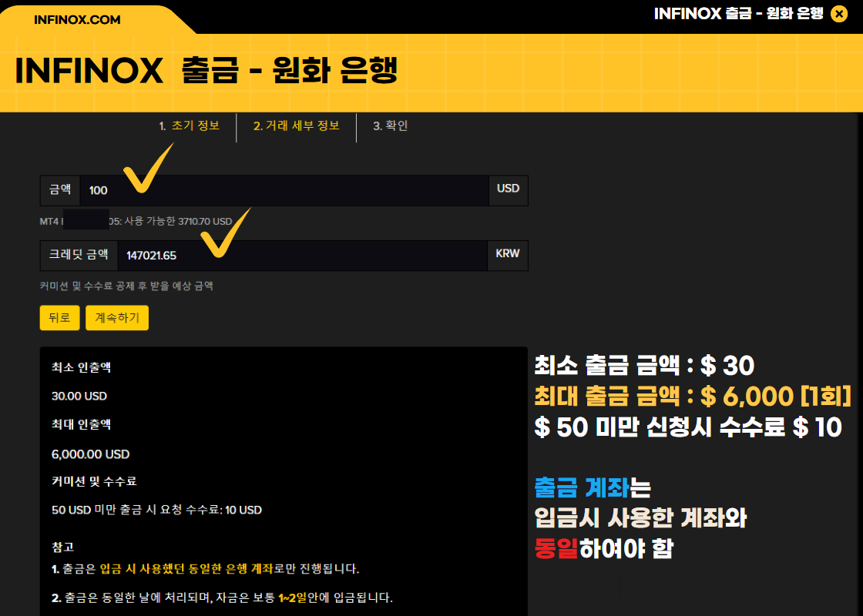Click the 뒤로 back button
This screenshot has width=863, height=616.
click(x=59, y=318)
